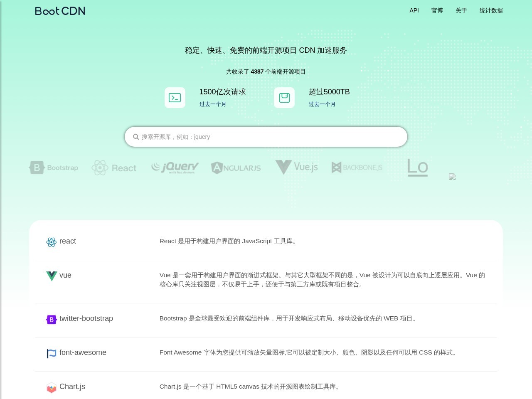Click the React framework logo

tap(114, 167)
